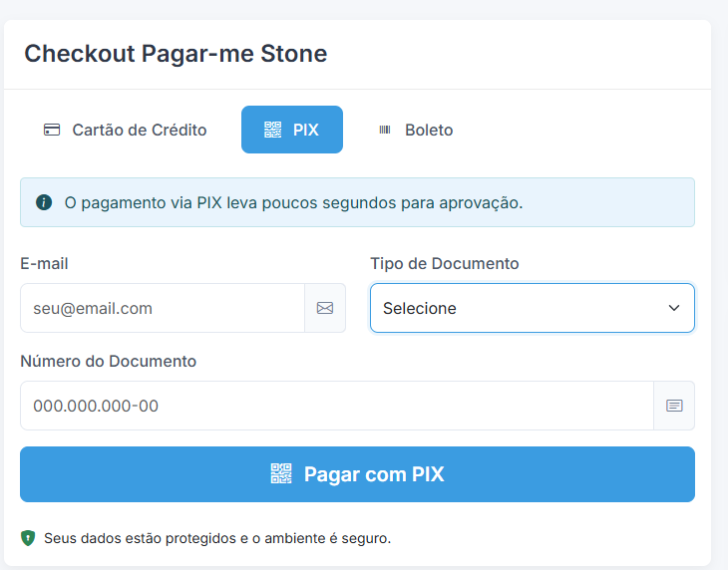Click the "E-mail" field label
This screenshot has width=728, height=570.
pos(44,263)
